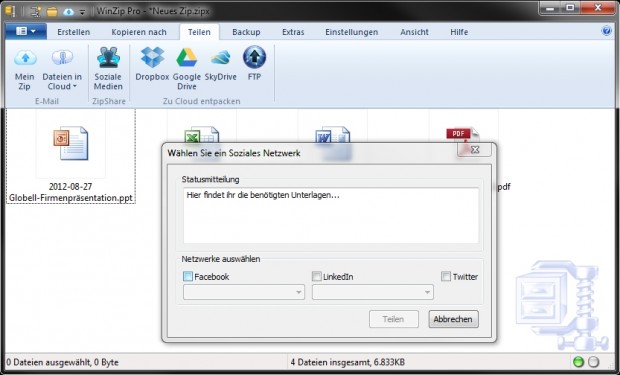Click the green status indicator light
620x375 pixels.
tap(578, 362)
